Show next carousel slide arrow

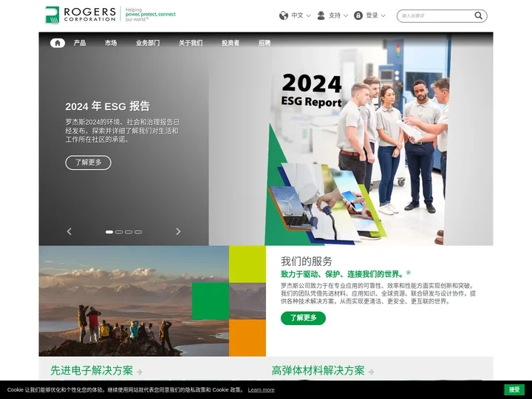(x=178, y=231)
